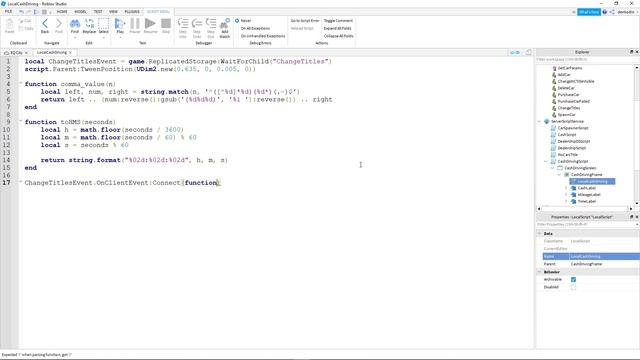Select the Never exceptions radio option
Screen dimensions: 640x360
(237, 20)
